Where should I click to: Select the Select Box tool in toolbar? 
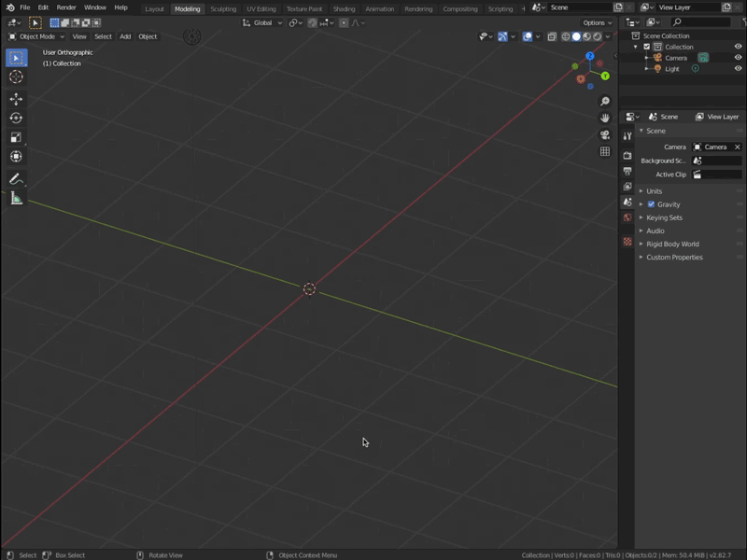(16, 58)
